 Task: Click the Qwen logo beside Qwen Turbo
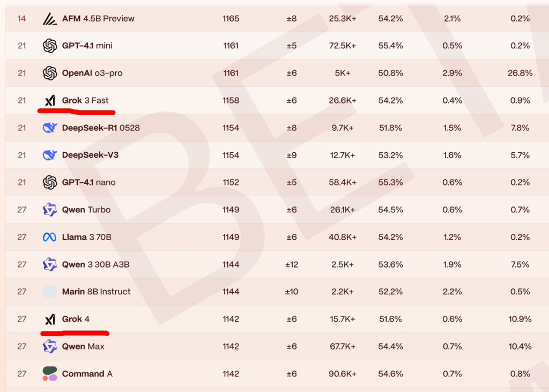click(50, 210)
